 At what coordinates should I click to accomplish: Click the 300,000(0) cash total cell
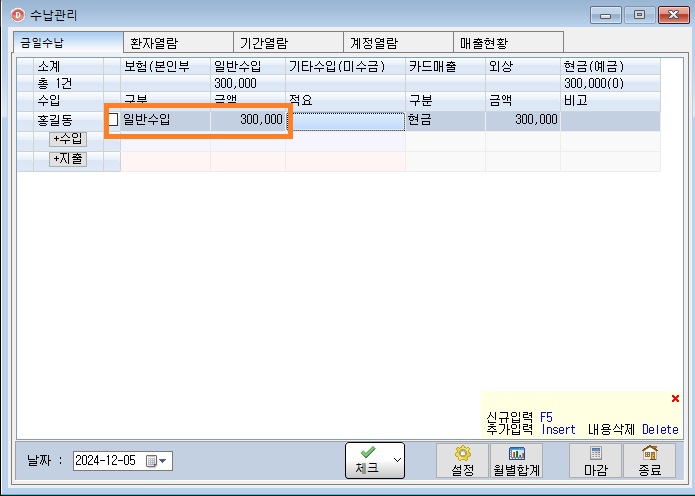pos(610,83)
